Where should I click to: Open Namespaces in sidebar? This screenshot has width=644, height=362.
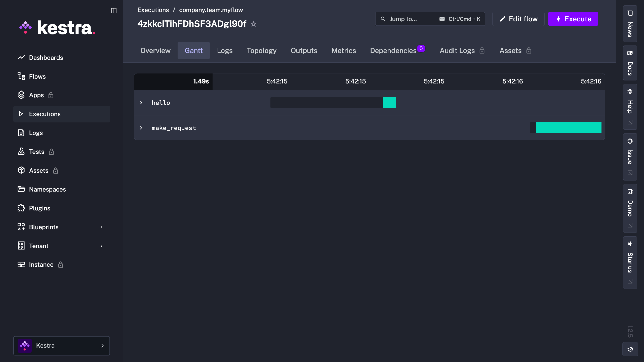[x=47, y=189]
